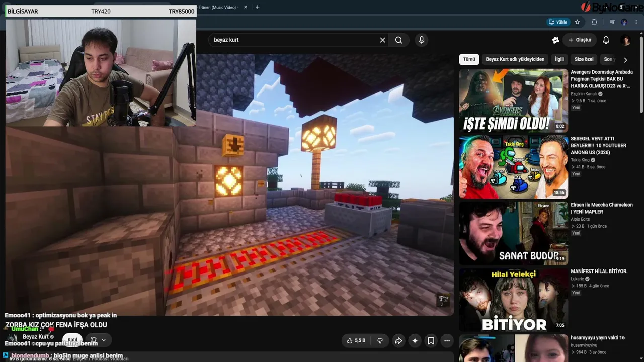Open 'husamyuyu yayın vakti 16' video title
The width and height of the screenshot is (644, 362).
click(x=598, y=338)
